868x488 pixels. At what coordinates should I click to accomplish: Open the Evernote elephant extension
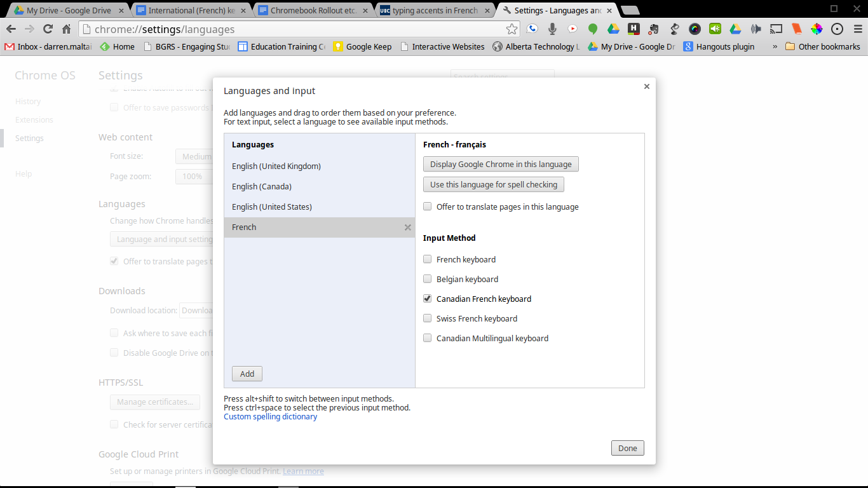pyautogui.click(x=654, y=29)
